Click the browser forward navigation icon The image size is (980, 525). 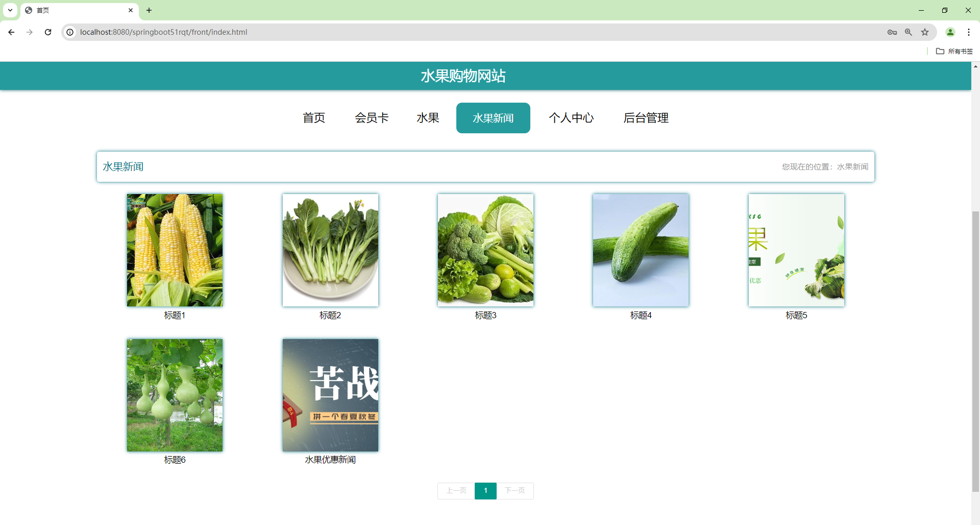[30, 32]
